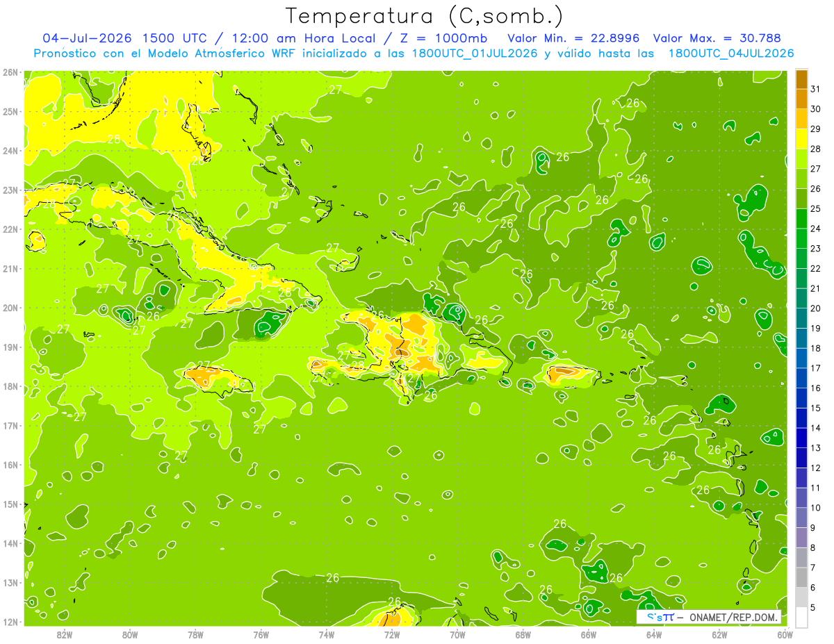Click the color scale value 17
Screen dimensions: 834x644
816,368
